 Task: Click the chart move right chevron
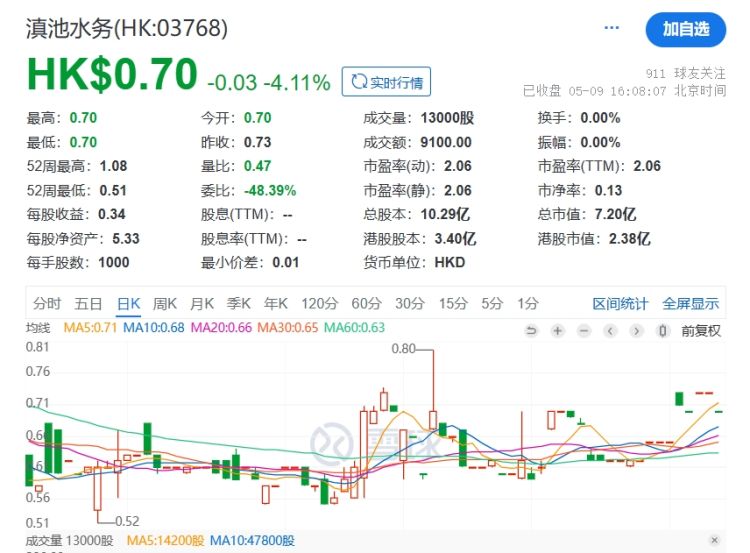click(x=636, y=331)
